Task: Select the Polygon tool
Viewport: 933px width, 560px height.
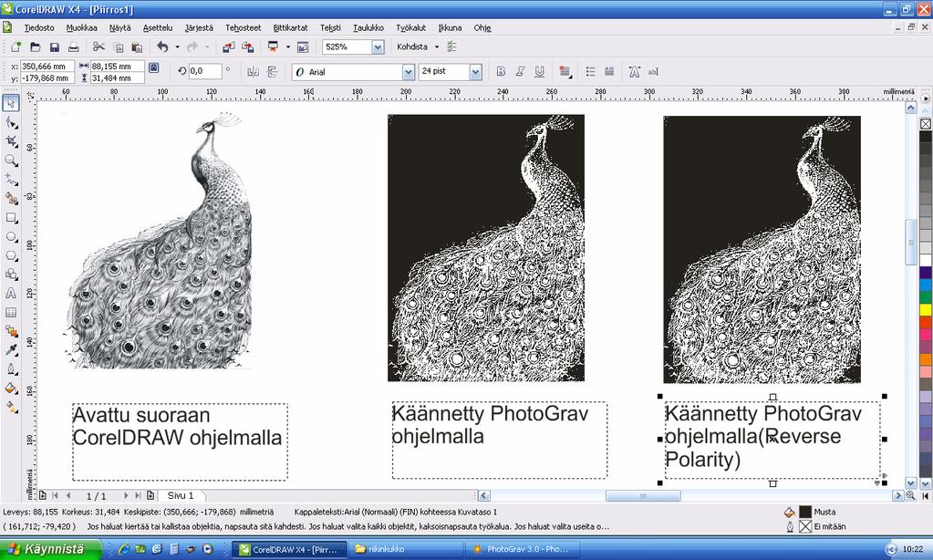Action: (11, 255)
